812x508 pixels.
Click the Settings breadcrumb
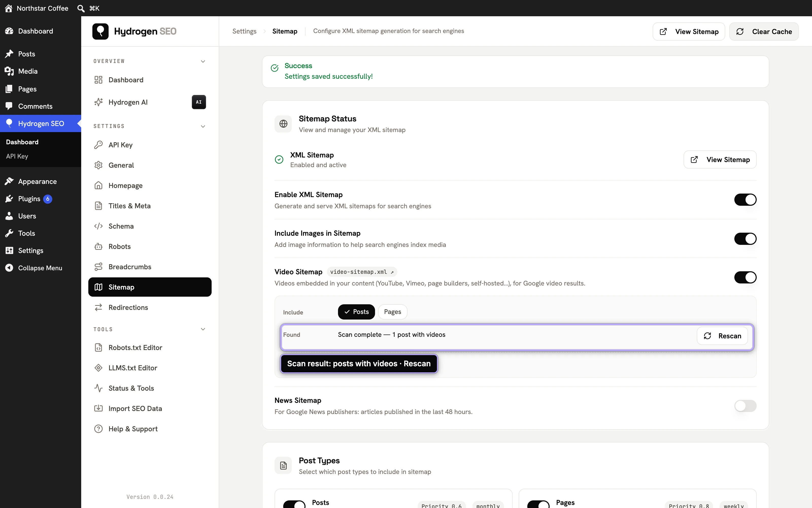(244, 31)
